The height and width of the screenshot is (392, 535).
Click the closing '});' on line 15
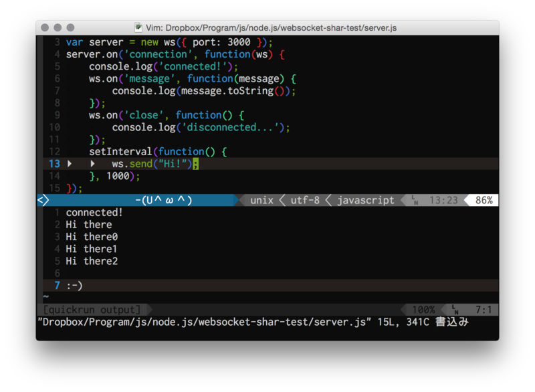tap(74, 189)
